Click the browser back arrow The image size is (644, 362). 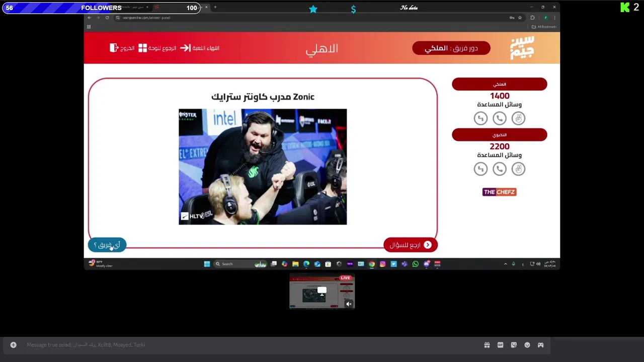pyautogui.click(x=90, y=18)
